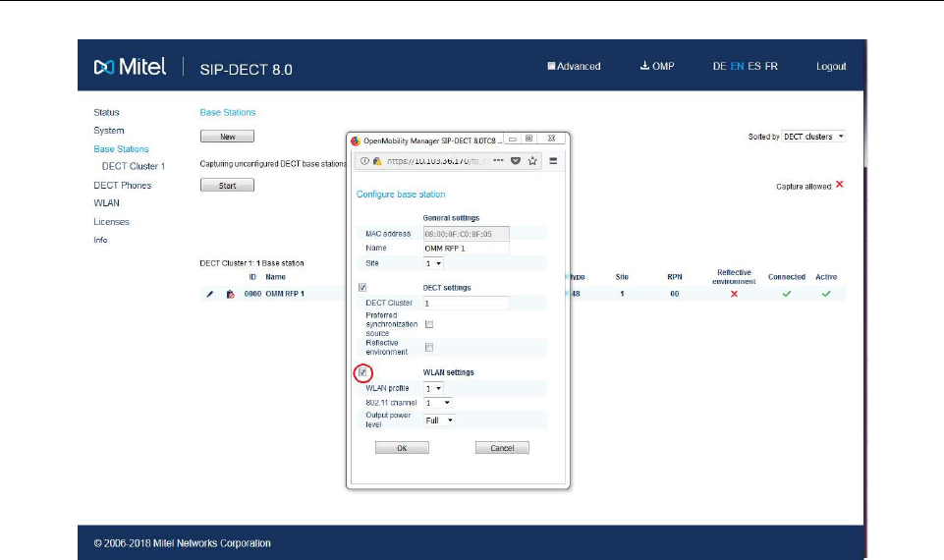Viewport: 944px width, 560px height.
Task: Open Info in sidebar
Action: point(100,240)
